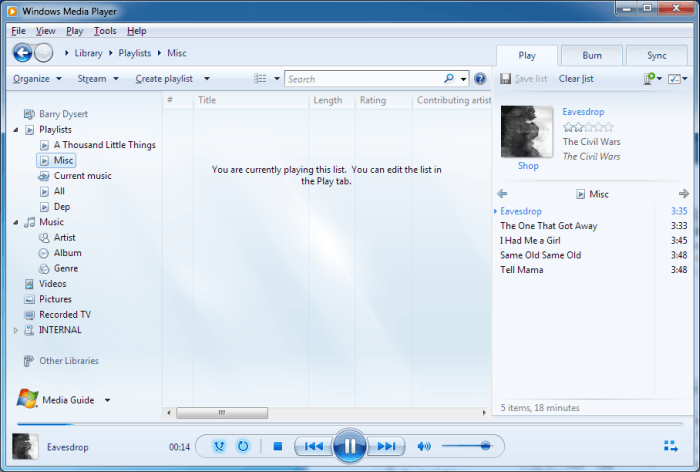This screenshot has width=700, height=472.
Task: Open the Media Guide dropdown arrow
Action: pyautogui.click(x=107, y=400)
